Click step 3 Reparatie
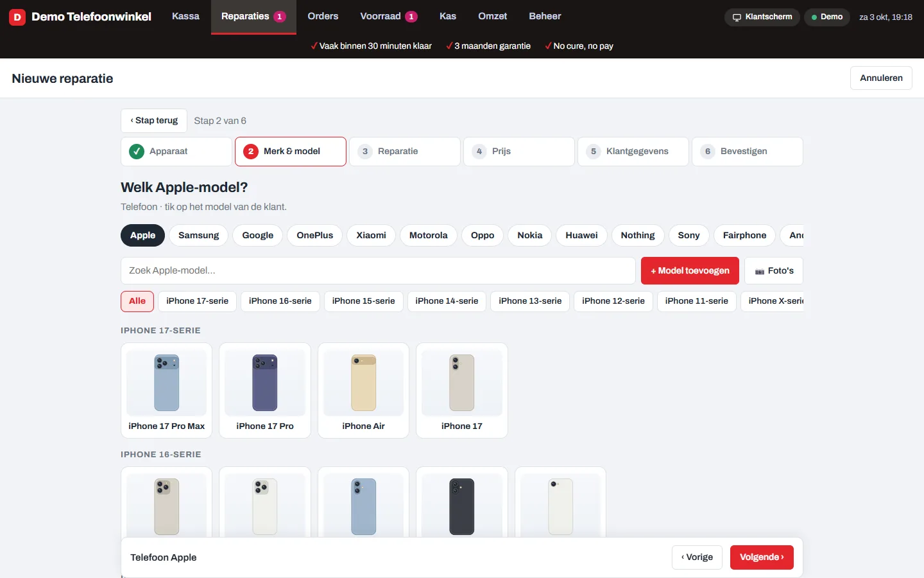The height and width of the screenshot is (578, 924). [405, 152]
